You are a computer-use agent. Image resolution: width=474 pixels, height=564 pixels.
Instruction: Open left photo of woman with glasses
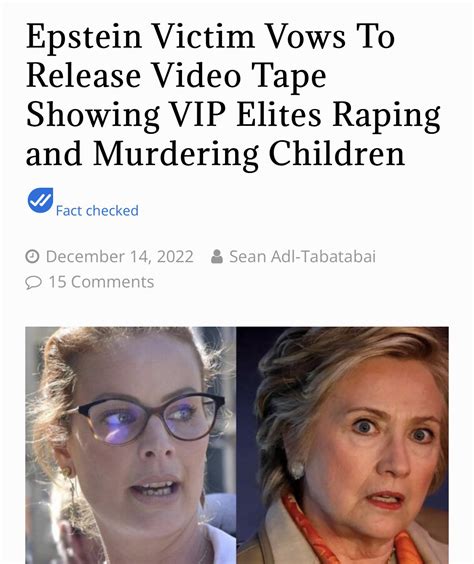[131, 445]
